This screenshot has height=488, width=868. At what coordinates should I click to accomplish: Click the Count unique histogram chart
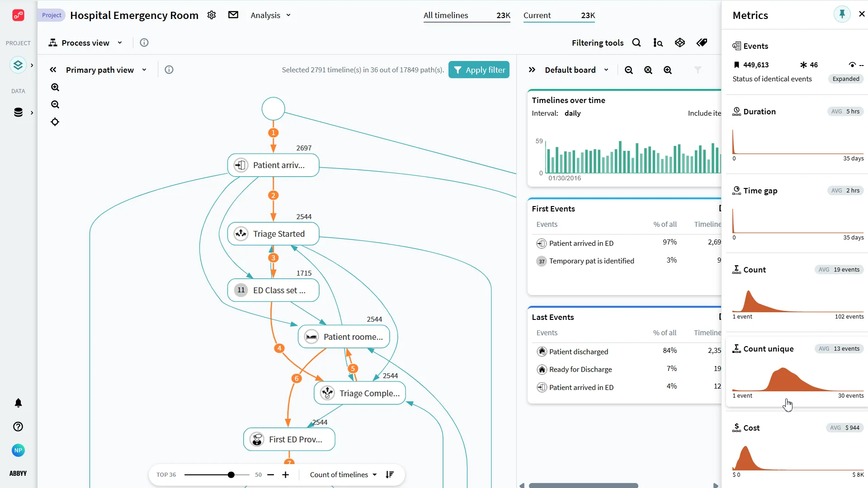tap(798, 379)
